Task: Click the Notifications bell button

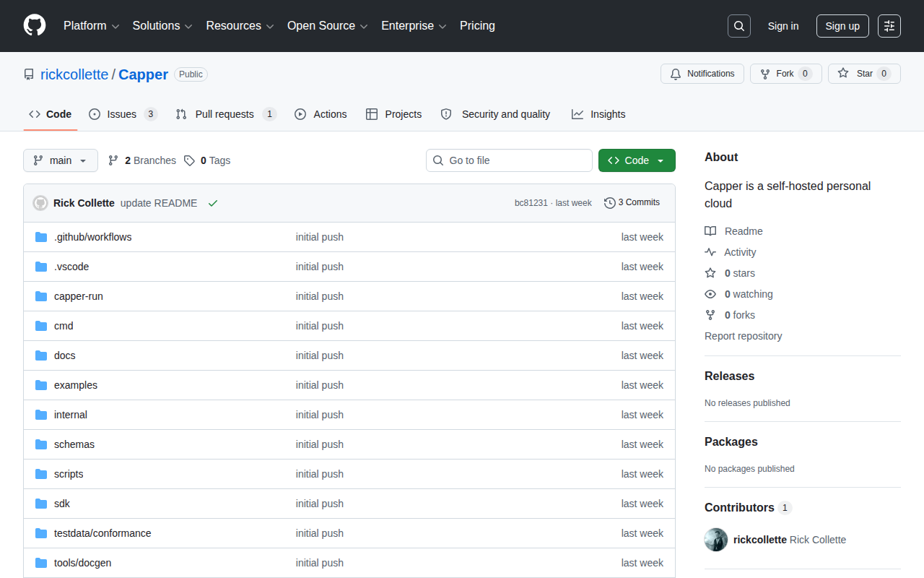Action: click(702, 74)
